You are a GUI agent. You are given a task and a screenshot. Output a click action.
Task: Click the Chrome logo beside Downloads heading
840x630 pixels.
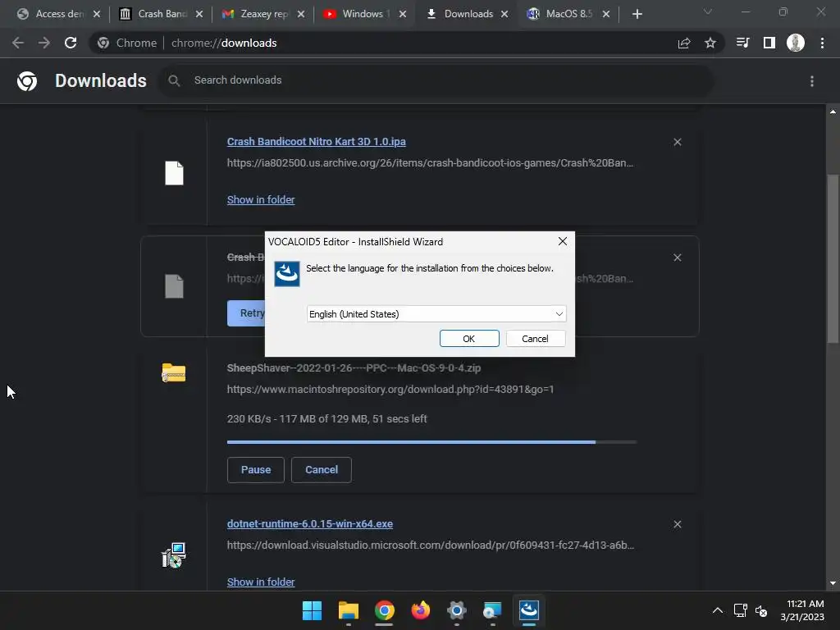click(27, 81)
